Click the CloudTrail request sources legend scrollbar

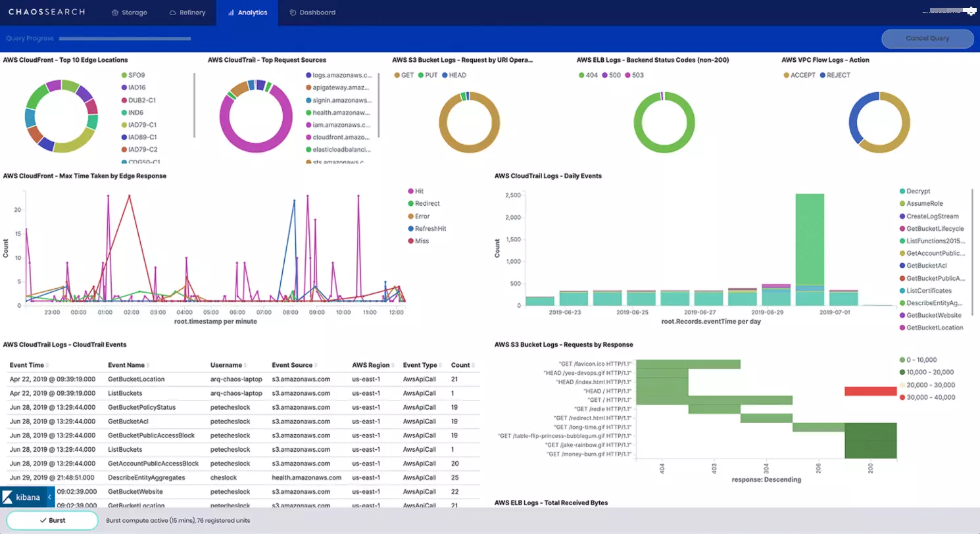(x=379, y=105)
